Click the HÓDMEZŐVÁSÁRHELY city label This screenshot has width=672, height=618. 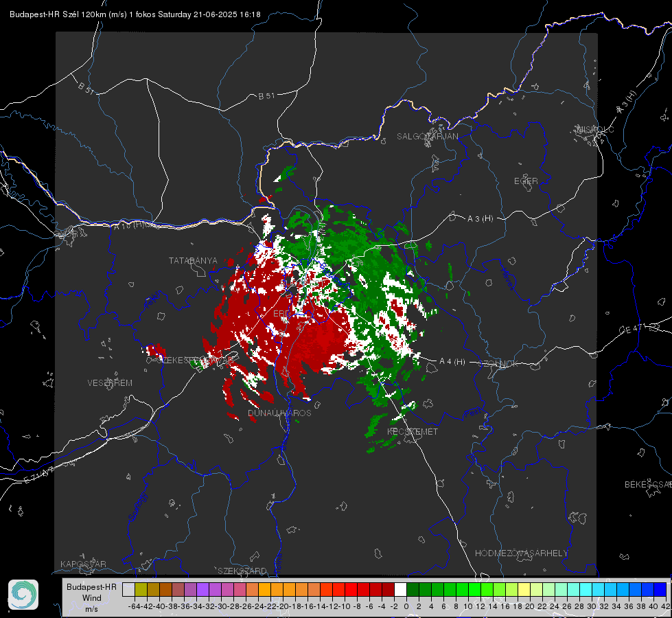[521, 553]
